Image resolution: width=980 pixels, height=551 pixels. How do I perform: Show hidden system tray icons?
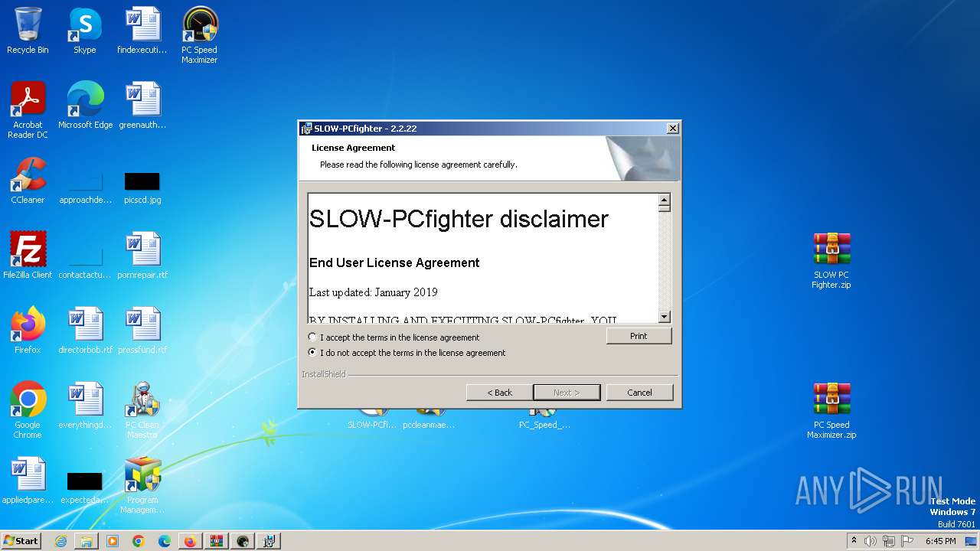coord(854,540)
